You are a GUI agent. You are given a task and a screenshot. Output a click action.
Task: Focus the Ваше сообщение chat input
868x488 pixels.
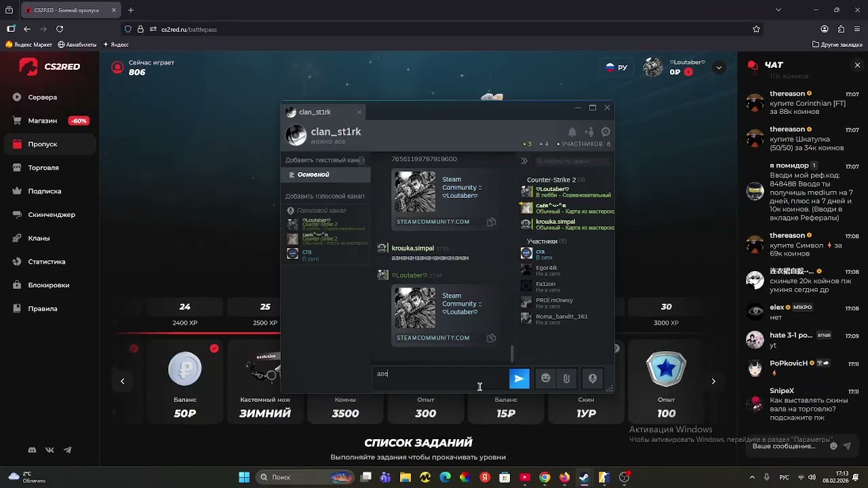tap(785, 446)
